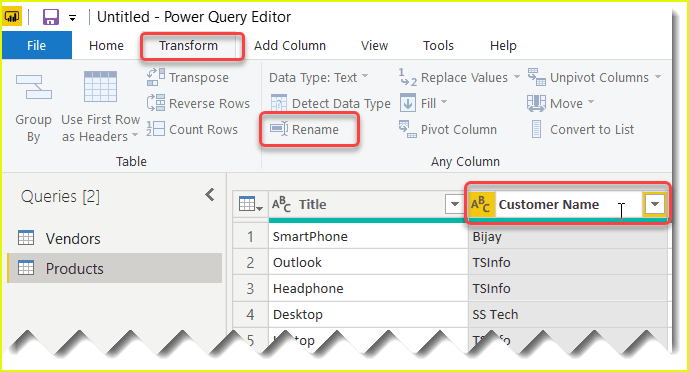Select row number 1

[x=250, y=236]
